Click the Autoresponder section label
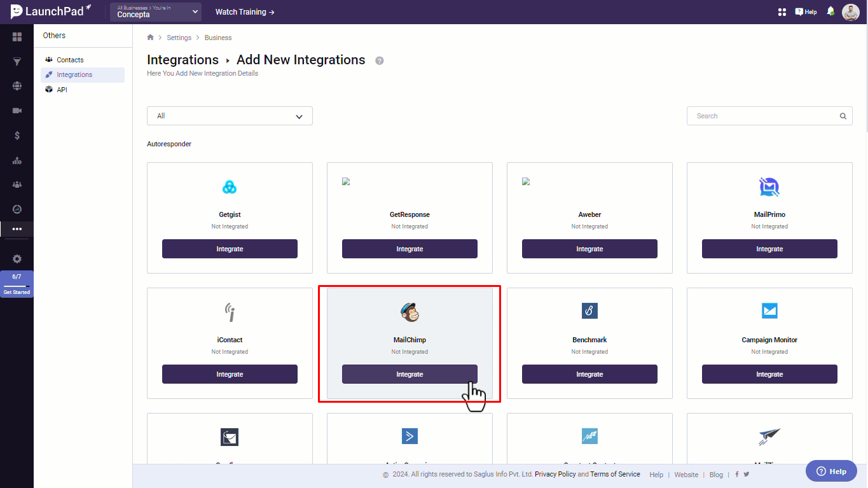The image size is (868, 488). click(169, 144)
